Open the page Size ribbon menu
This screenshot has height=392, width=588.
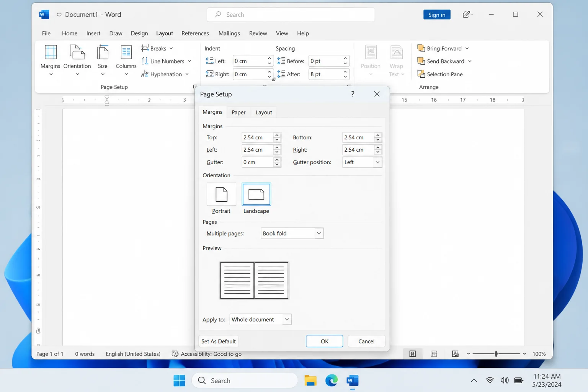(x=103, y=60)
